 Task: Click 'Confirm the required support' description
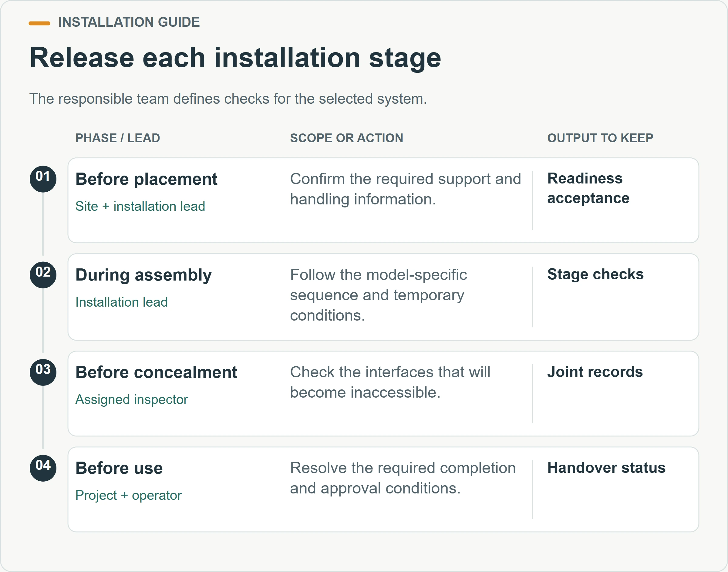coord(406,189)
